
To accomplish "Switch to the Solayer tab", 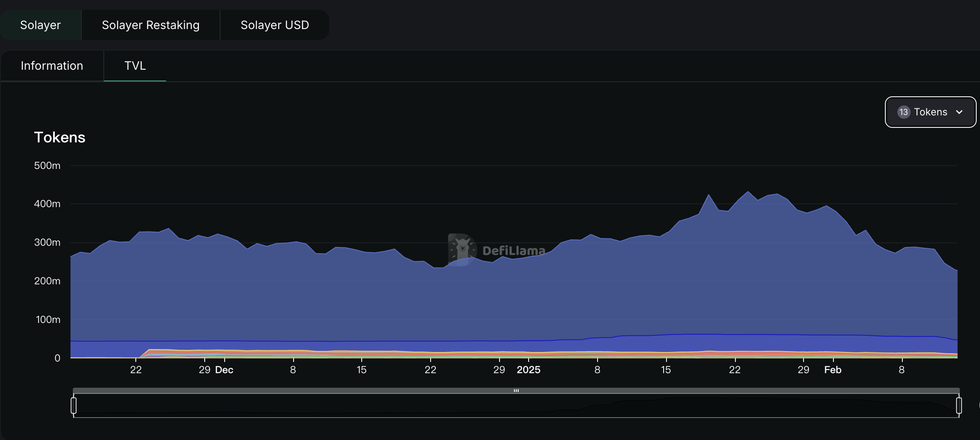I will pos(40,25).
